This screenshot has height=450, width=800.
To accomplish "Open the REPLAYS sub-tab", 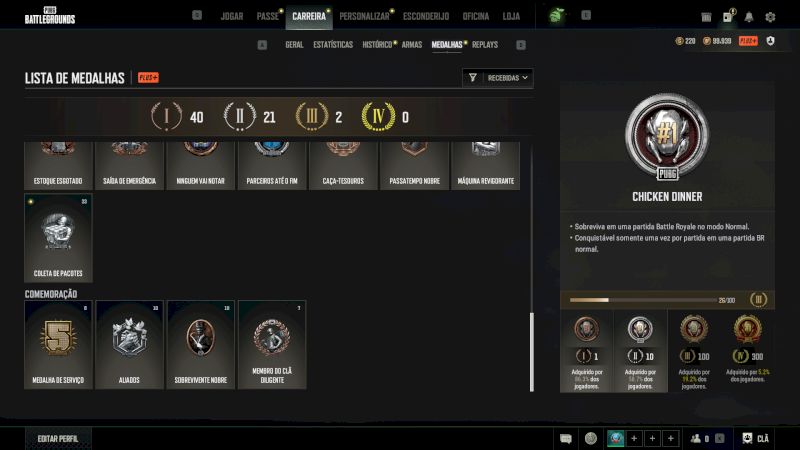I will coord(485,45).
